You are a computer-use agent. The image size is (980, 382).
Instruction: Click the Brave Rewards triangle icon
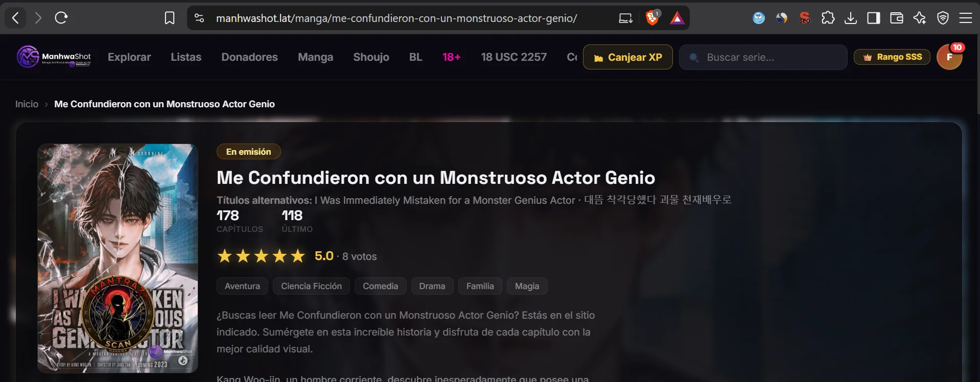pyautogui.click(x=677, y=18)
